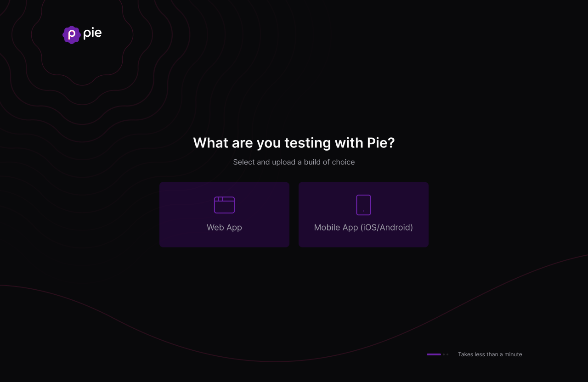This screenshot has width=588, height=382.
Task: Choose the Web App label
Action: click(224, 227)
